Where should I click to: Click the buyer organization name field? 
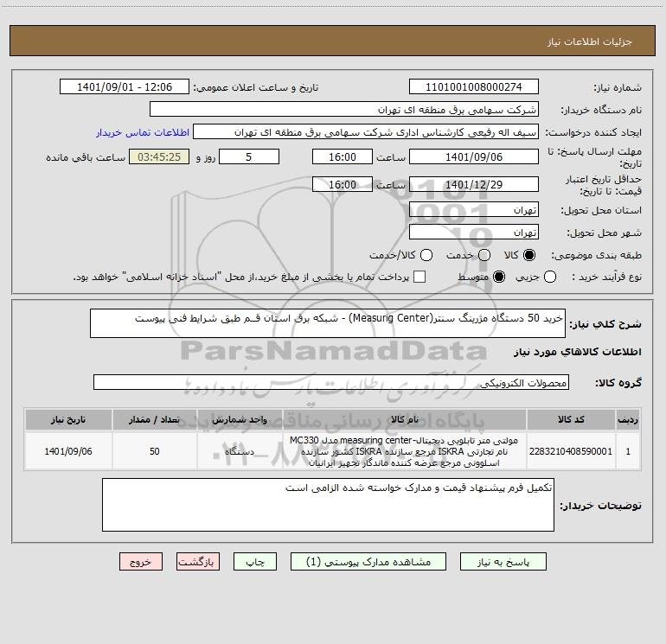(344, 110)
